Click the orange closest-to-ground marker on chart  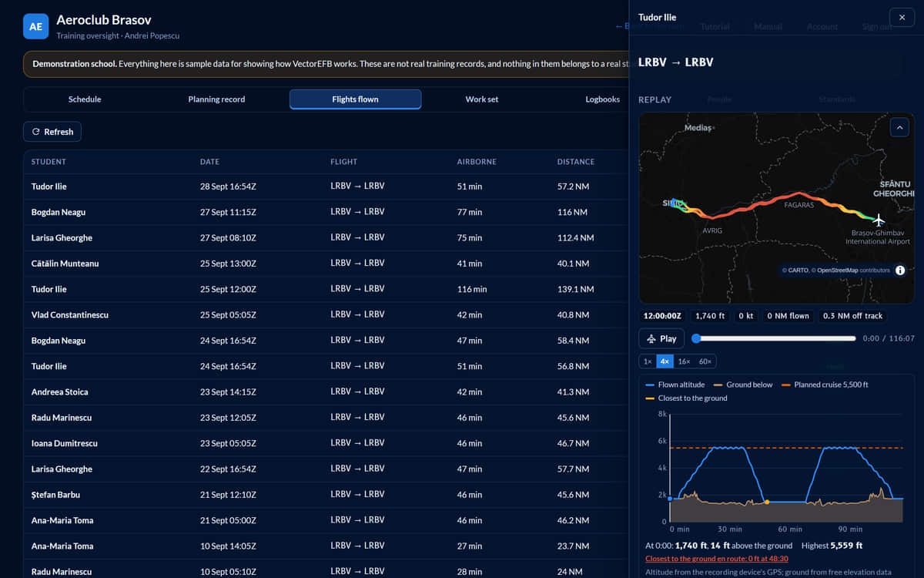(767, 502)
